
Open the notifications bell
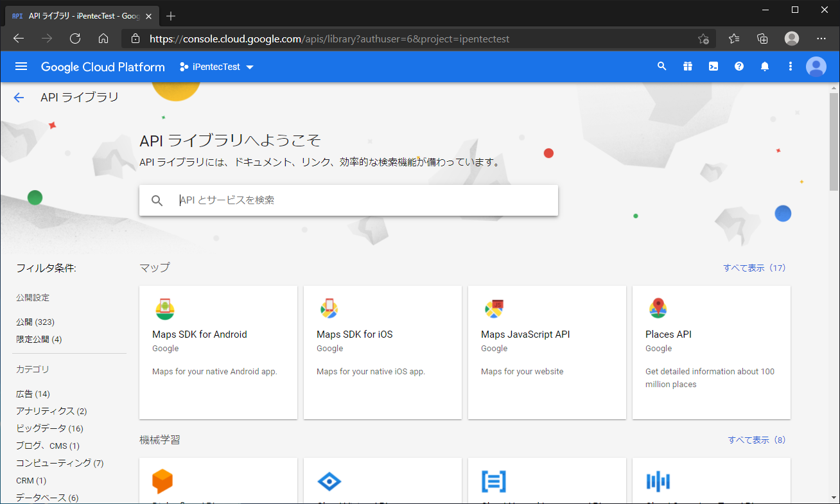tap(765, 66)
